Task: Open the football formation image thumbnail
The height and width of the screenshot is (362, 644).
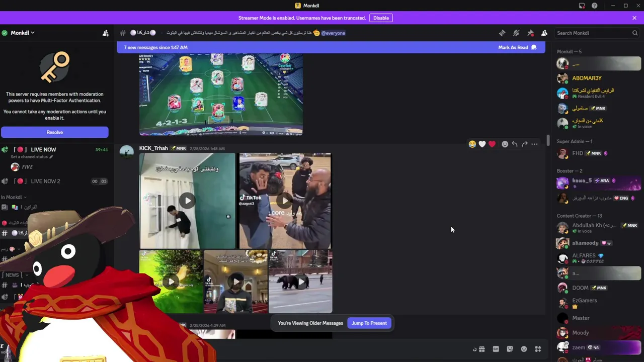Action: pyautogui.click(x=221, y=95)
